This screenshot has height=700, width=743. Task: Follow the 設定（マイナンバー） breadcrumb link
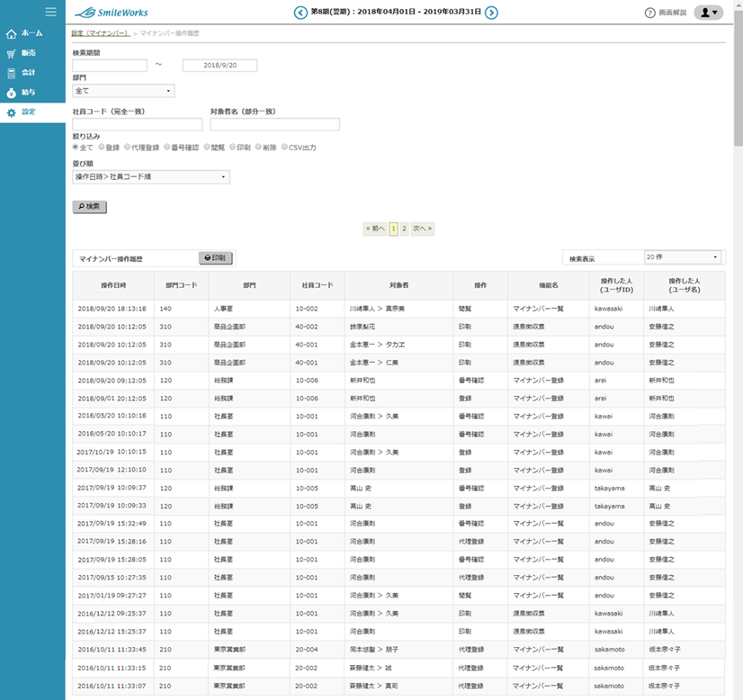tap(101, 33)
